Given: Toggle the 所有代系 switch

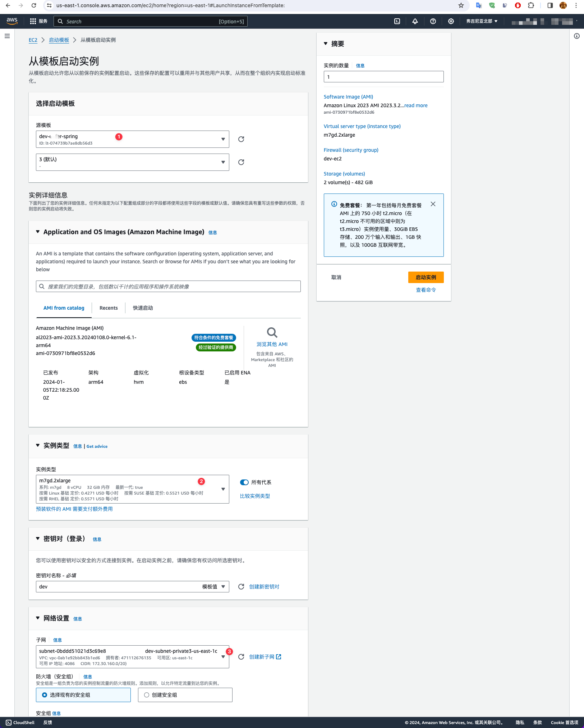Looking at the screenshot, I should 244,482.
